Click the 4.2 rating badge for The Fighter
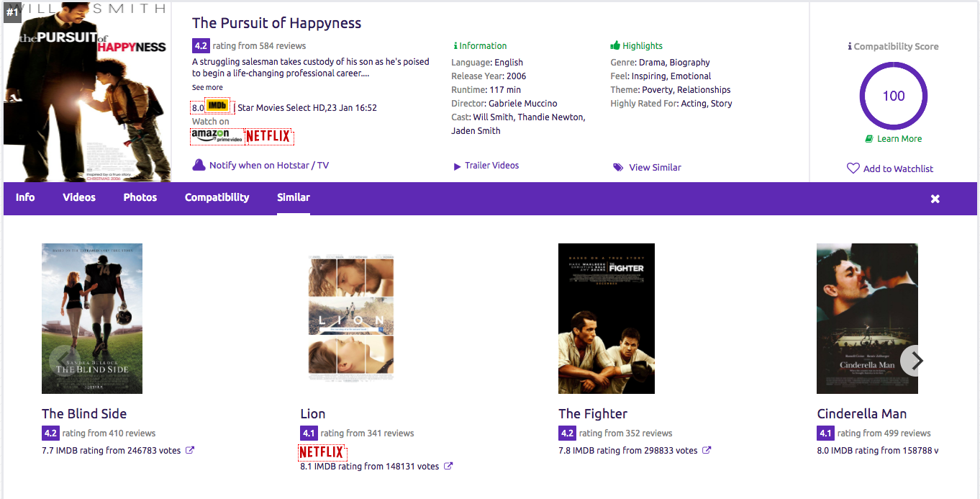The image size is (980, 499). point(567,433)
